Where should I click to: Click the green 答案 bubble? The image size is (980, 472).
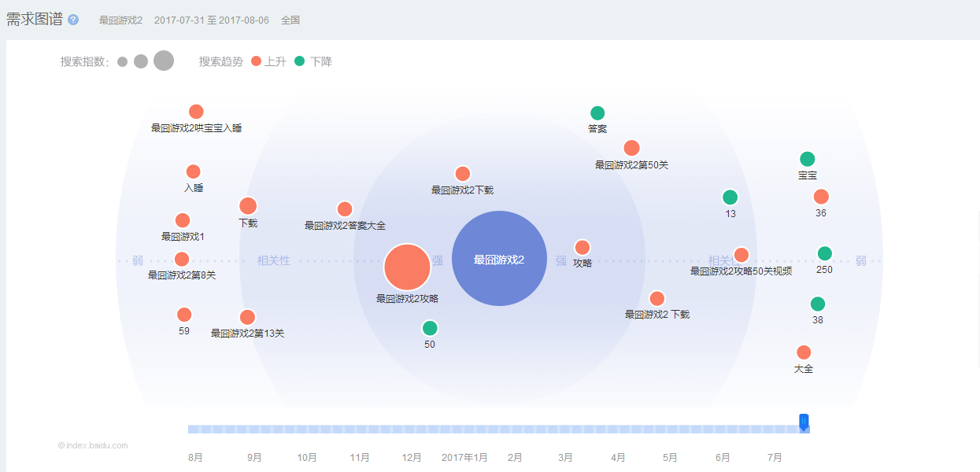pyautogui.click(x=597, y=113)
